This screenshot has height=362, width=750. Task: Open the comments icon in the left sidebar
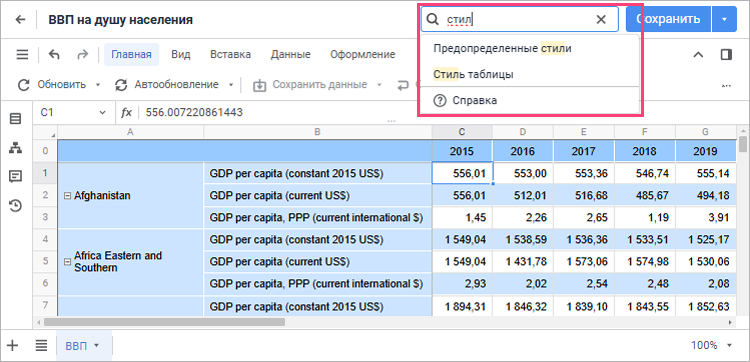click(16, 176)
